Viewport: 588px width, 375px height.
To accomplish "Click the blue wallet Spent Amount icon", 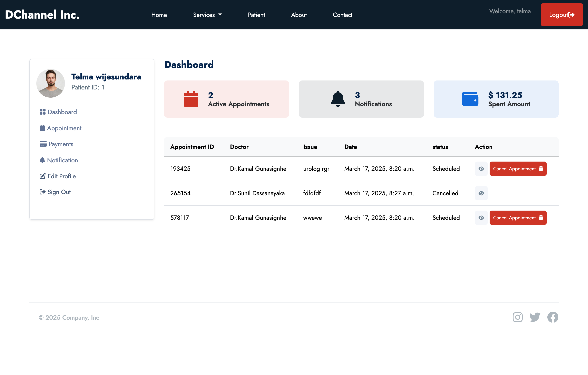I will click(x=470, y=99).
